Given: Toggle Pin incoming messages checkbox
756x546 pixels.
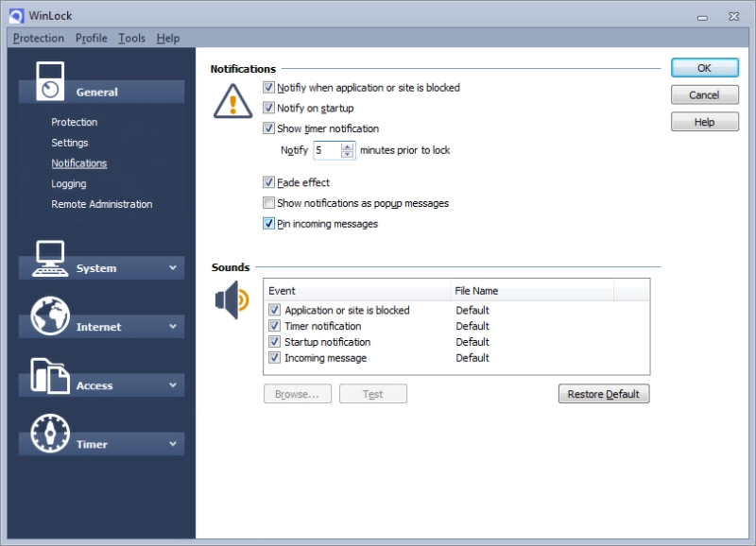Looking at the screenshot, I should point(268,224).
